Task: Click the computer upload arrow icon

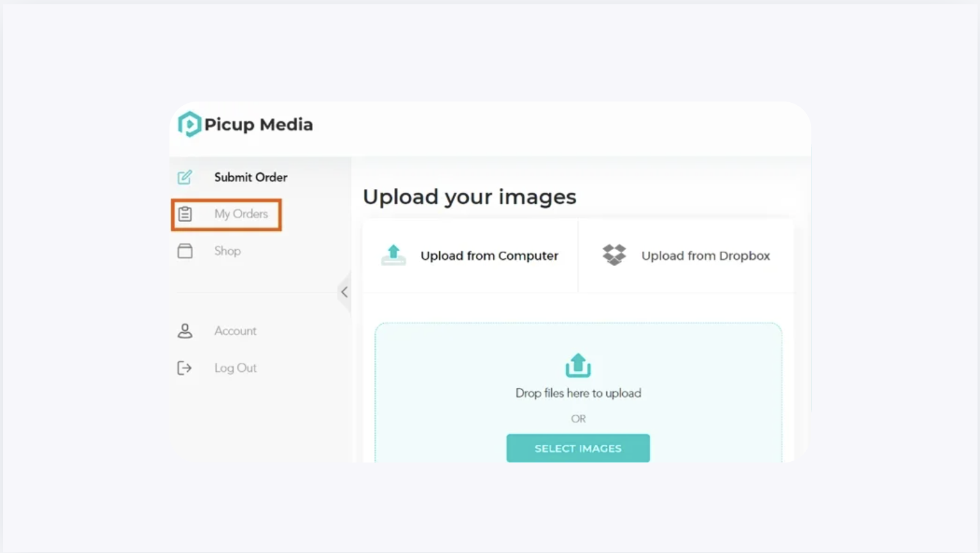Action: pyautogui.click(x=393, y=254)
